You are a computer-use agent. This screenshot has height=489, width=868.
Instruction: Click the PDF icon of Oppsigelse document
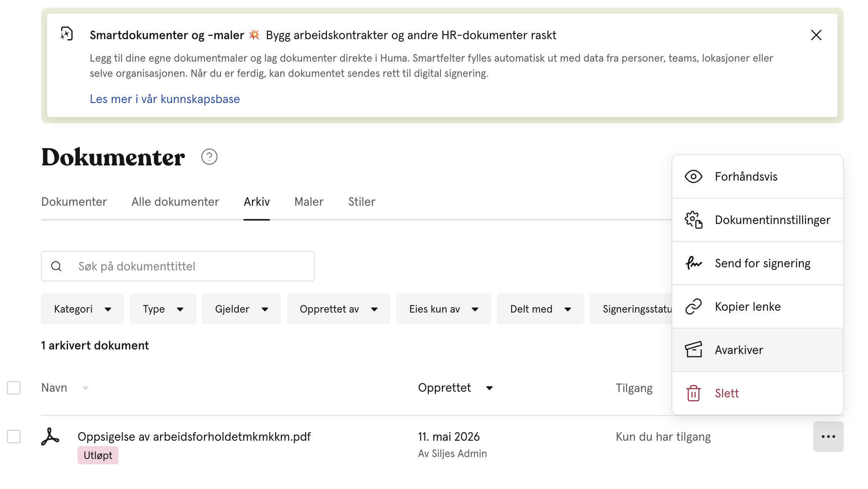point(50,437)
